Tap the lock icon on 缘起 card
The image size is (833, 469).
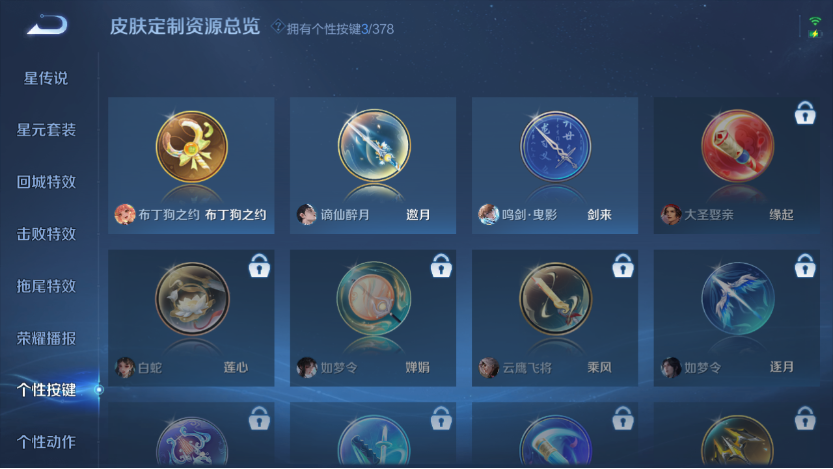(805, 113)
